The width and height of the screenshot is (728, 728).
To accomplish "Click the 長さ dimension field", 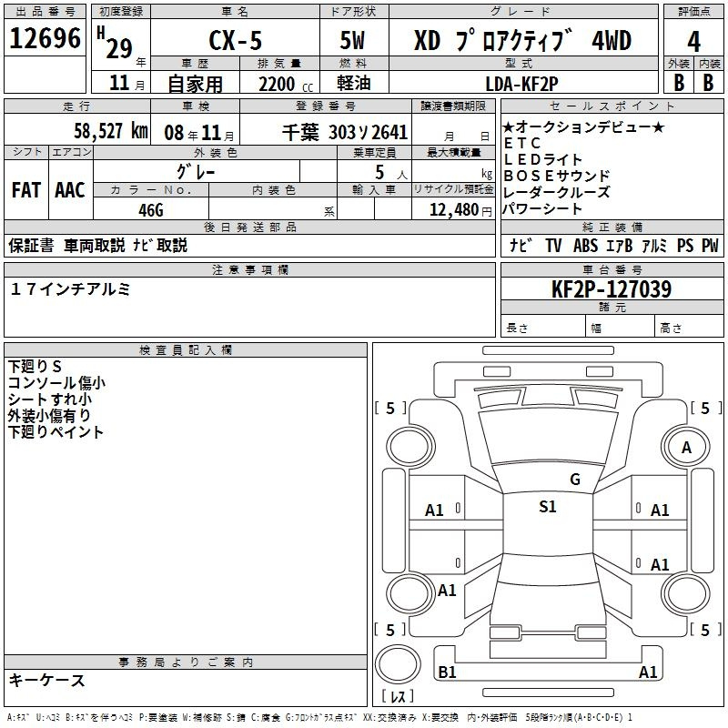I will click(x=542, y=326).
